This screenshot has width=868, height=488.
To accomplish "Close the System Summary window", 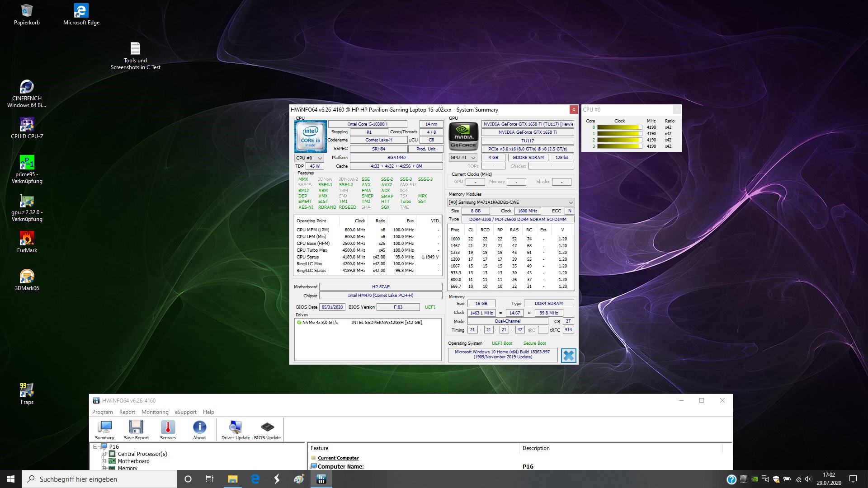I will [573, 109].
